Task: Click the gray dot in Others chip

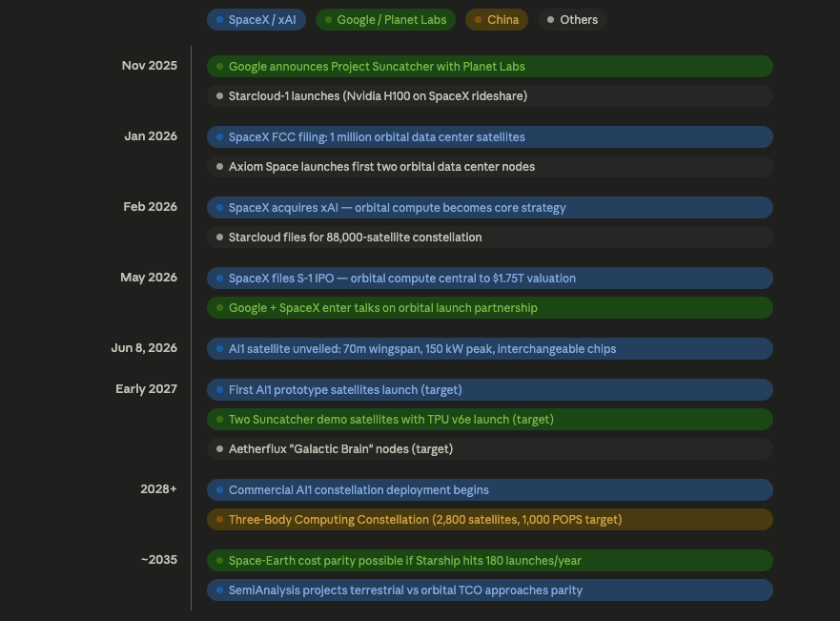Action: click(551, 20)
